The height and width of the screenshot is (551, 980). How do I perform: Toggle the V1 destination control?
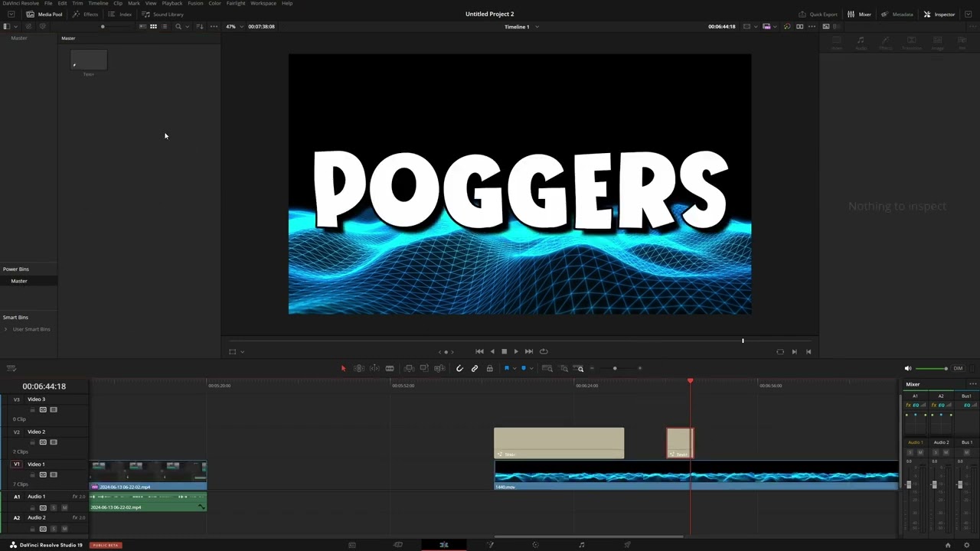click(17, 464)
